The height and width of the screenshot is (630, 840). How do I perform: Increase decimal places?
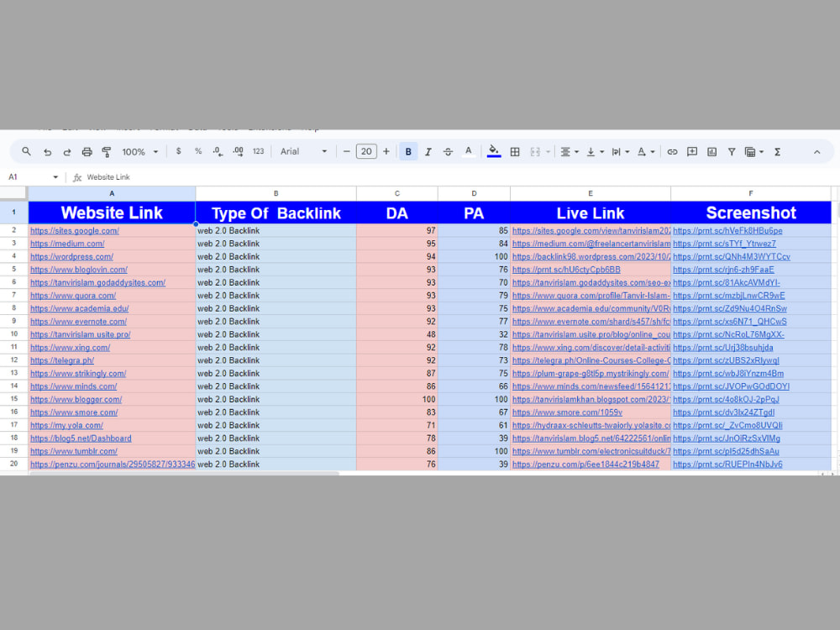(x=238, y=151)
